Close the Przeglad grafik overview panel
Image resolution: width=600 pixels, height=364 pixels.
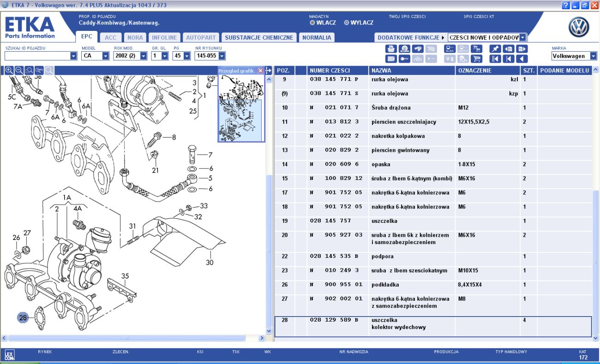point(260,71)
